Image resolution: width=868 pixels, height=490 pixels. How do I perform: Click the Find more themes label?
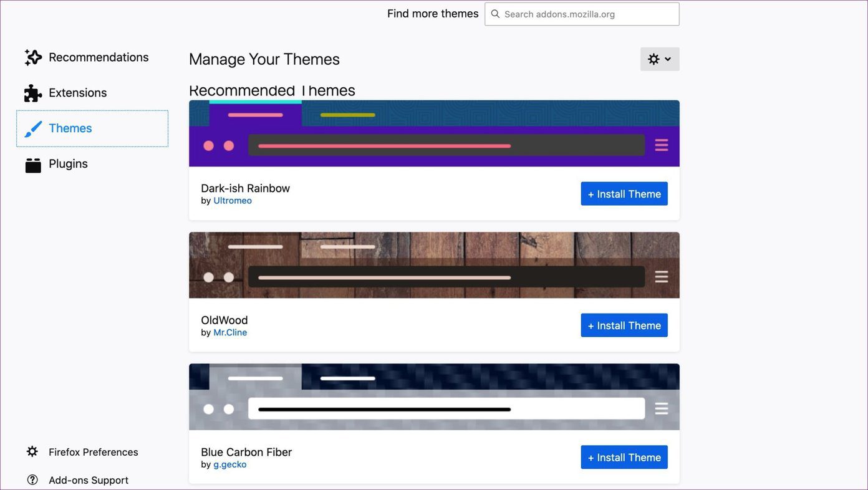tap(433, 14)
